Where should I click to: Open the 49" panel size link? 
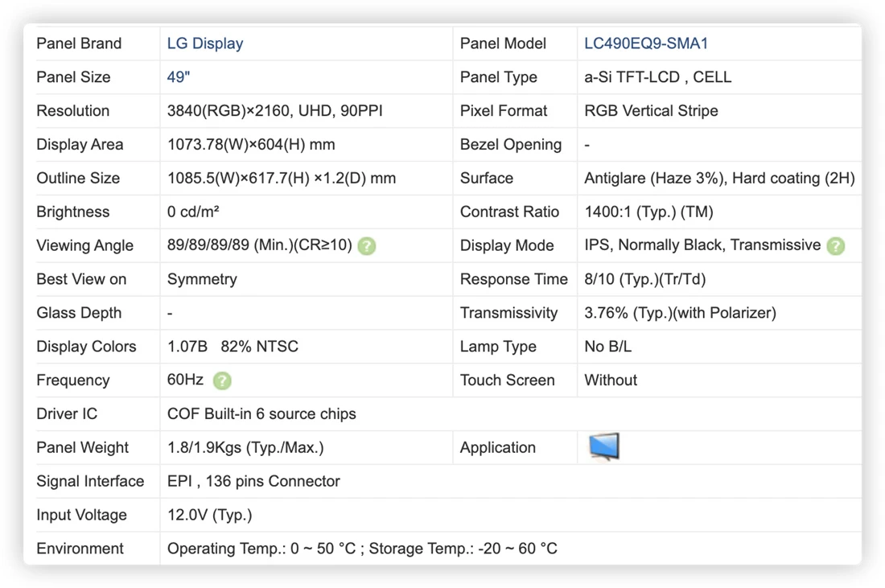179,77
